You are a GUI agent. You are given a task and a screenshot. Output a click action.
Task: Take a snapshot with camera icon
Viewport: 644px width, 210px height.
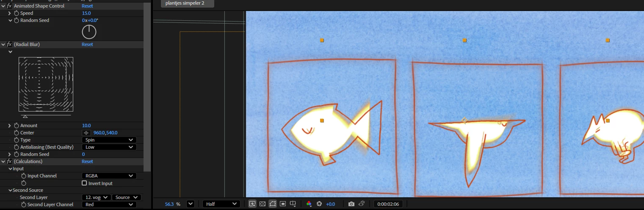click(x=351, y=204)
